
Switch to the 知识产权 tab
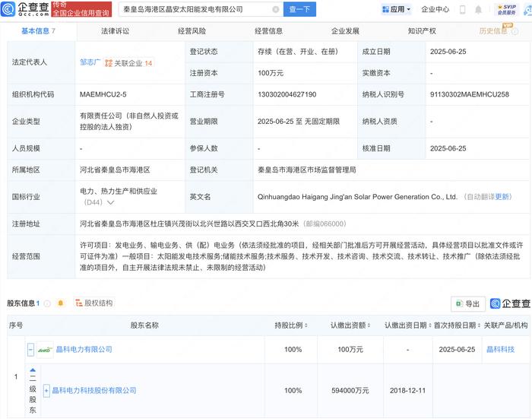point(422,31)
